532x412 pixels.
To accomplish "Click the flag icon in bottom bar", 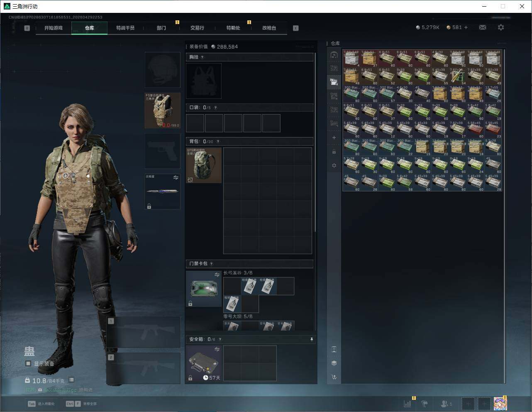I will point(425,403).
